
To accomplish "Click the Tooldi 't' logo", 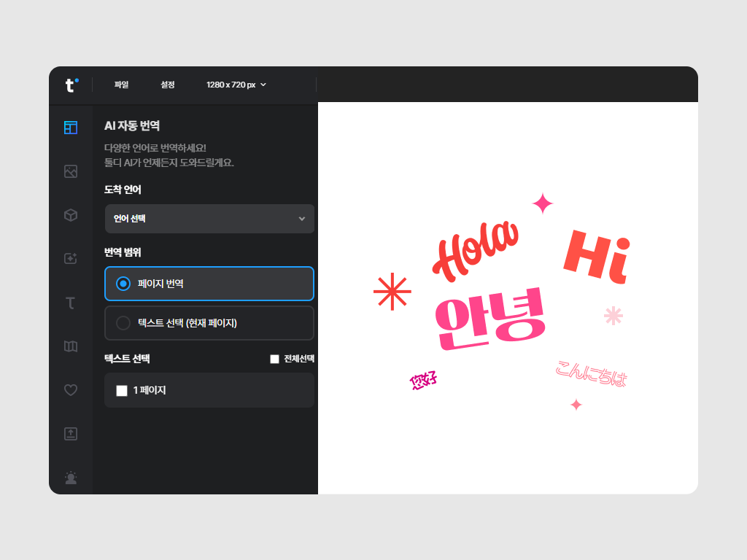I will tap(71, 85).
